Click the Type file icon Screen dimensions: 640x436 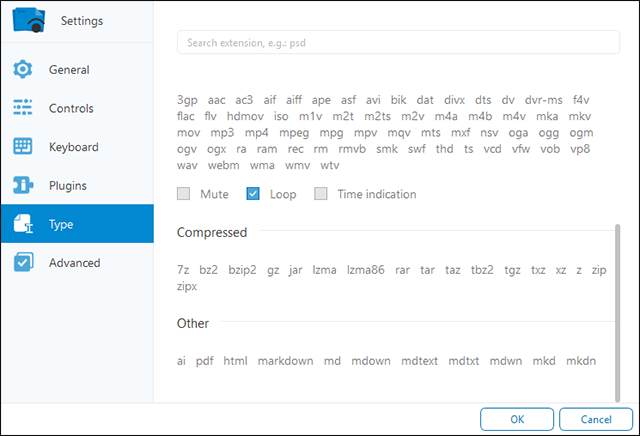point(23,224)
